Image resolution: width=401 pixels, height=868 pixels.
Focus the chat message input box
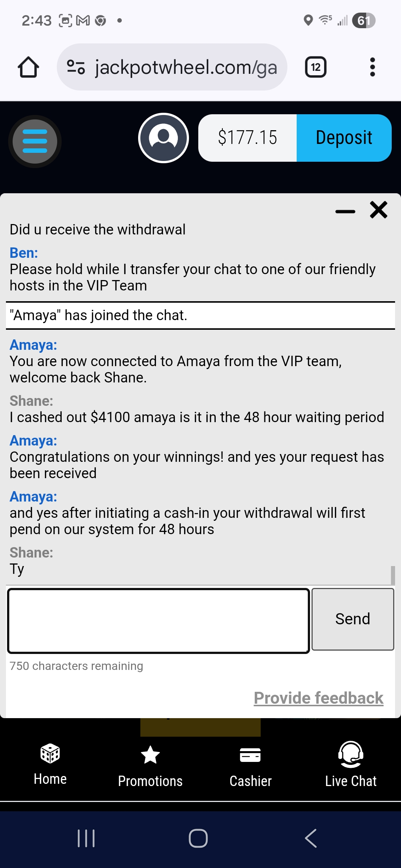click(x=159, y=621)
